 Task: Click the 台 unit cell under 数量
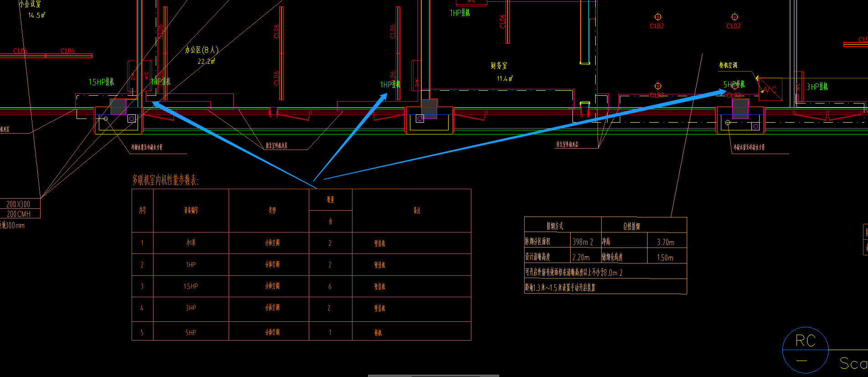click(331, 222)
